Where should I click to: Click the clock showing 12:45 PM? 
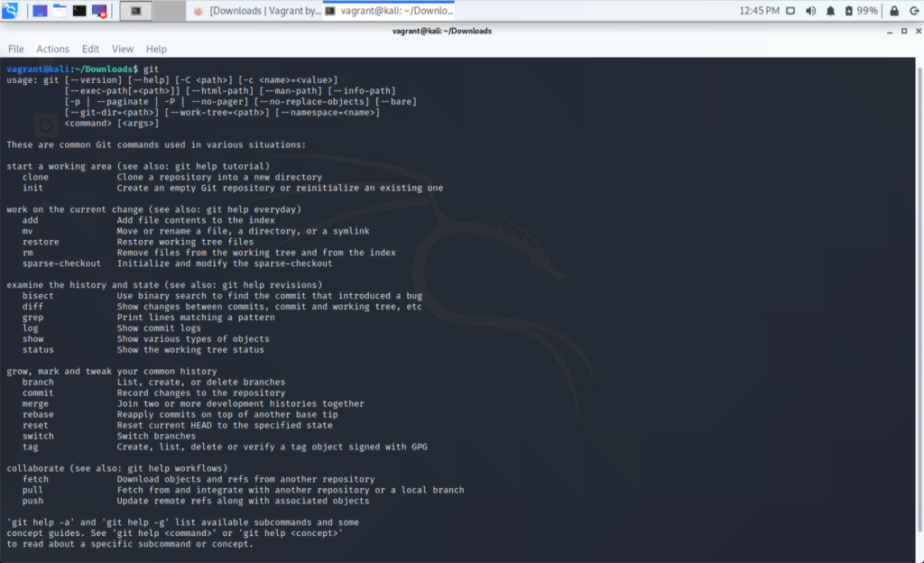tap(758, 11)
